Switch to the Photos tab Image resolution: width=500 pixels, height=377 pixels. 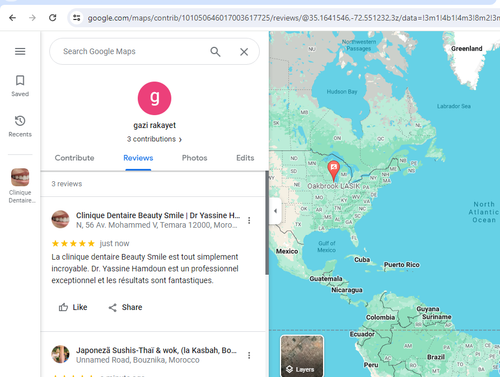(195, 158)
